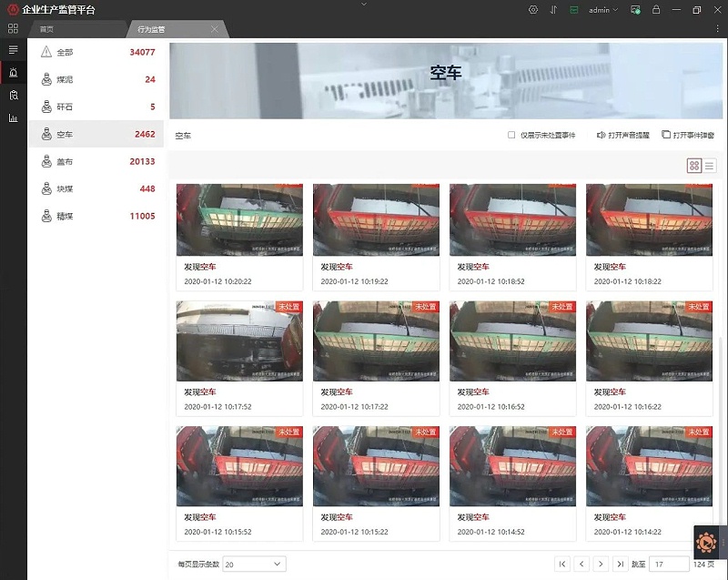The height and width of the screenshot is (580, 728).
Task: Click the lock icon in title bar
Action: [655, 10]
